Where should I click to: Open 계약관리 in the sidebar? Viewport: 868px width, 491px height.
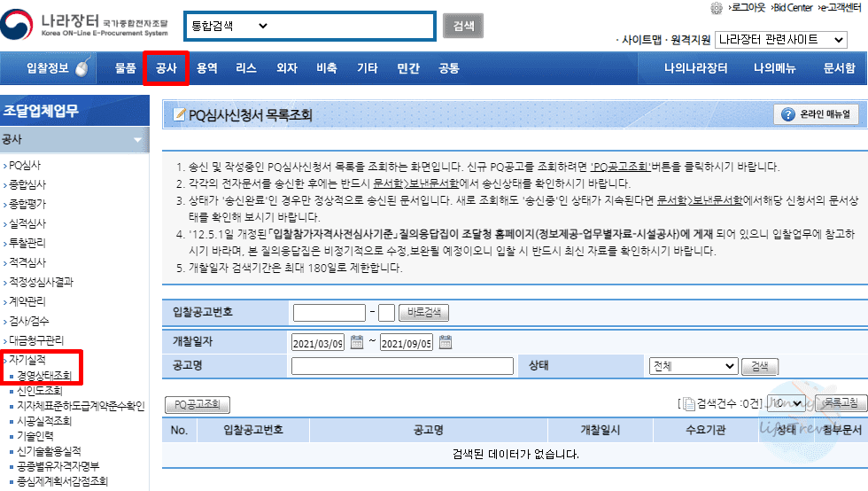[x=27, y=301]
